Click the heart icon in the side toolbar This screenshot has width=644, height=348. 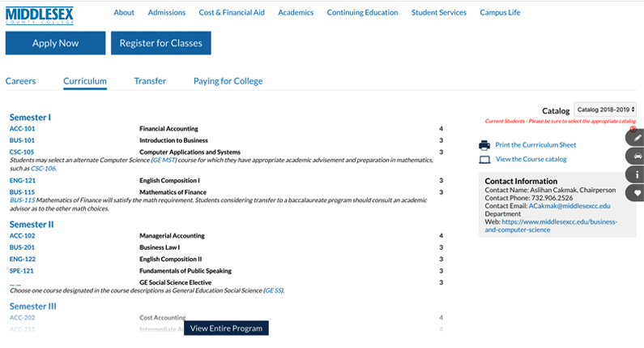[637, 193]
